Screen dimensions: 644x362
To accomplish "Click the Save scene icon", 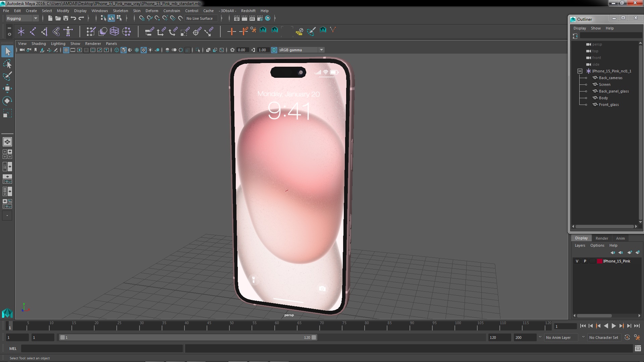I will (66, 18).
